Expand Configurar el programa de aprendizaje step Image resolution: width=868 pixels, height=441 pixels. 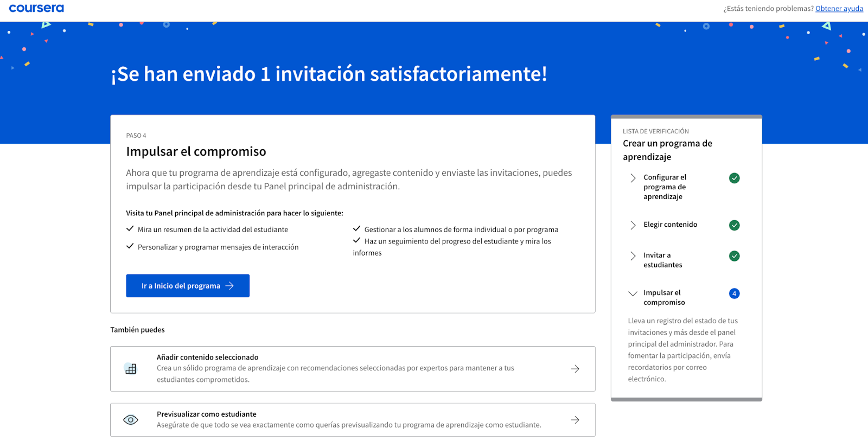coord(633,178)
